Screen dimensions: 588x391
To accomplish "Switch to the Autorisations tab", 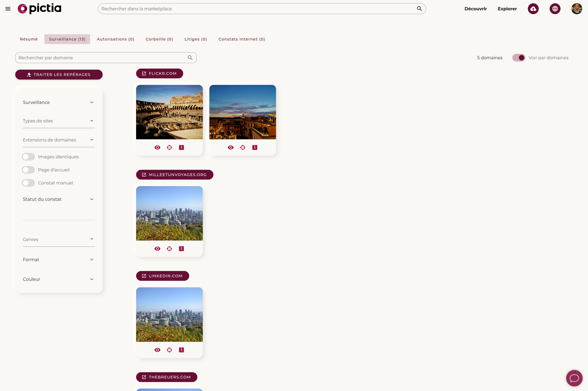I will (x=115, y=39).
